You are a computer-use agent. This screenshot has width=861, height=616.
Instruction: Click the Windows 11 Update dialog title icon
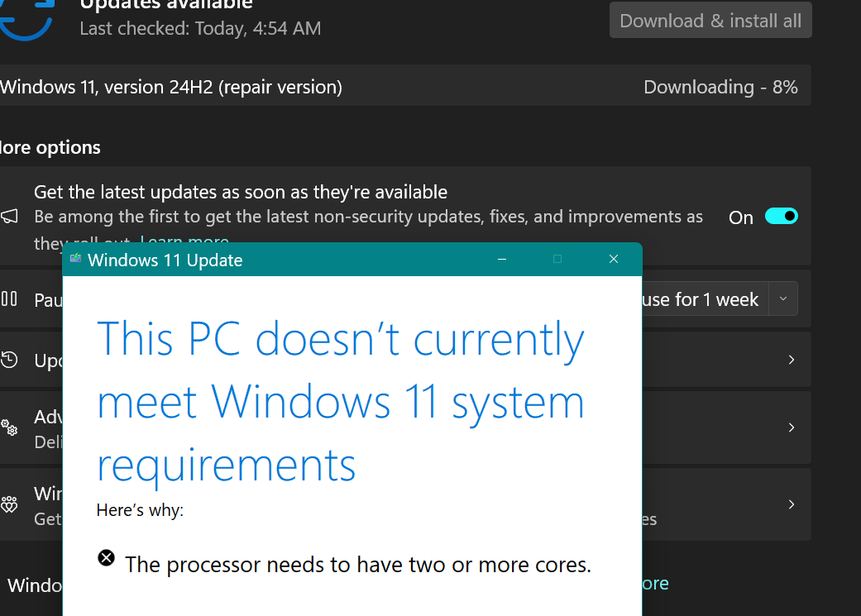coord(76,259)
